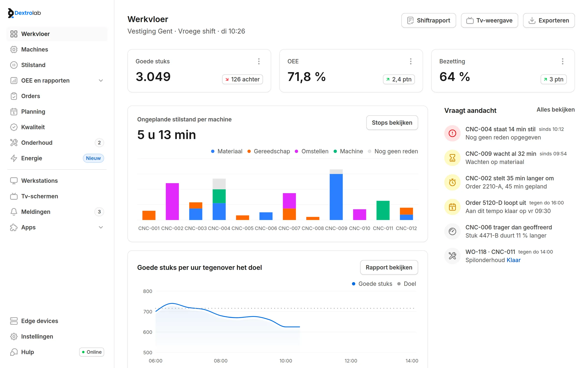Open the Onderhoud tools icon
Viewport: 588px width, 368px height.
(14, 143)
